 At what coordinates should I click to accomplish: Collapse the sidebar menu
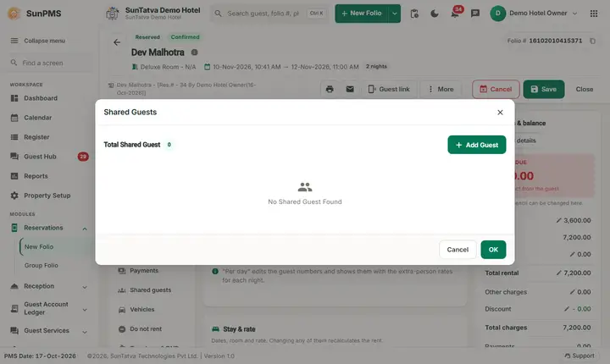(x=38, y=41)
